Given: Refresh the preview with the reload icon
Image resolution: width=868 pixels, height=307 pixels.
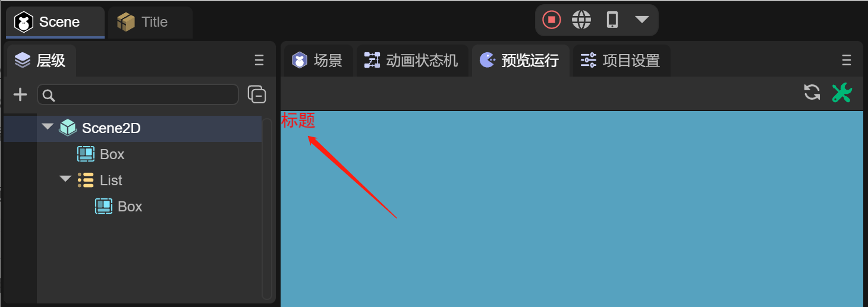Looking at the screenshot, I should 812,92.
